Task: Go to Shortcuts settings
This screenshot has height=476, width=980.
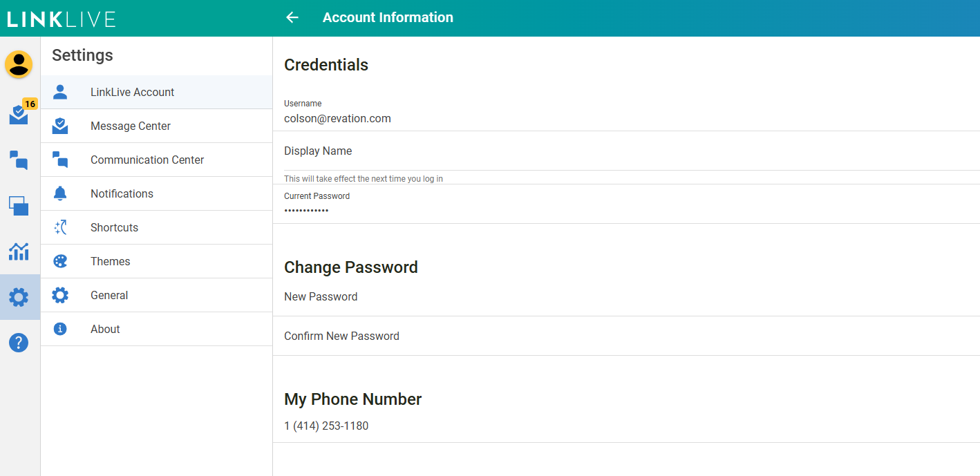Action: pos(114,228)
